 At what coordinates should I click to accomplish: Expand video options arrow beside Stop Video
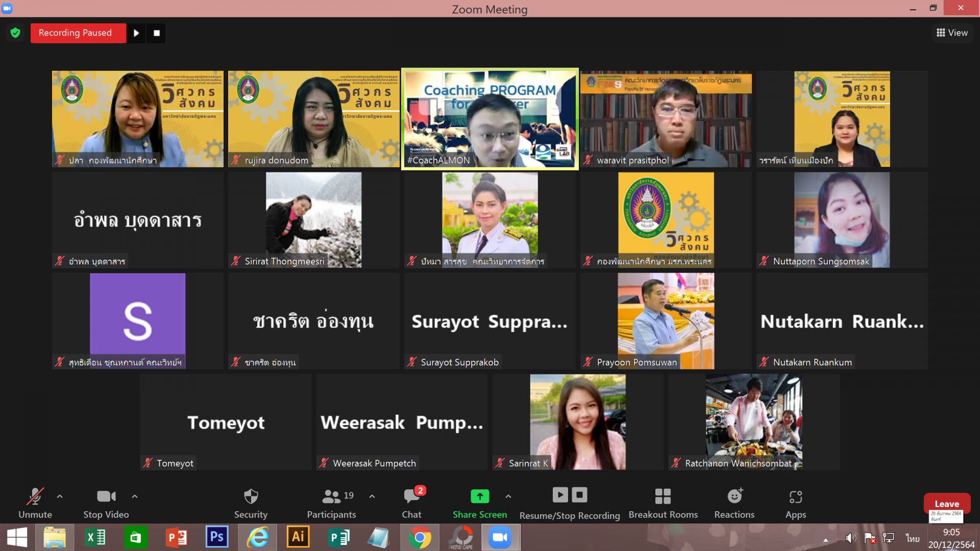[135, 496]
